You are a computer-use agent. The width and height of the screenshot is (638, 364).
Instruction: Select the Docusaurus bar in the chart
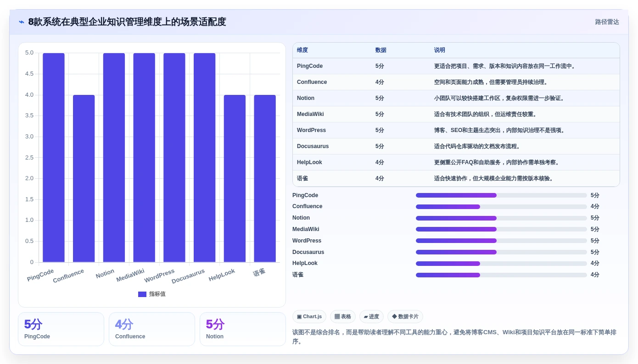point(205,158)
